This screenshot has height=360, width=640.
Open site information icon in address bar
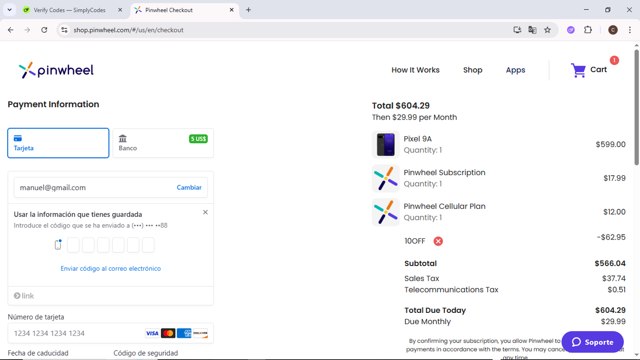point(64,30)
